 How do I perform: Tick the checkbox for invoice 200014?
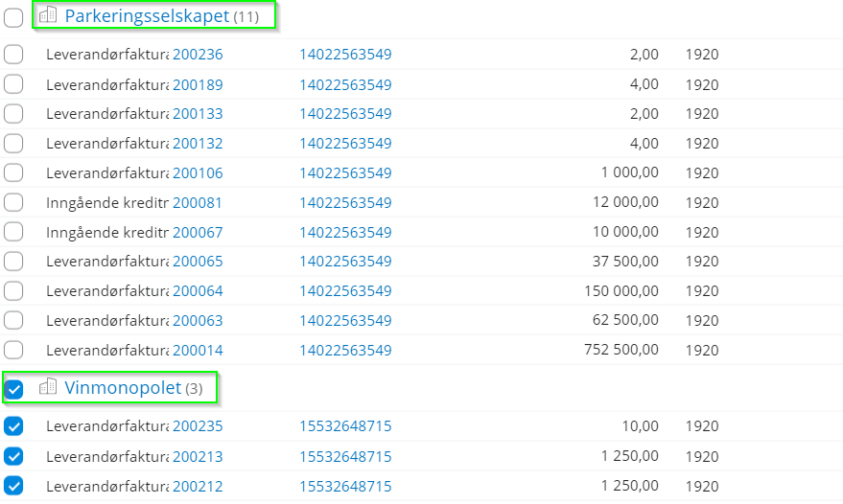click(13, 350)
